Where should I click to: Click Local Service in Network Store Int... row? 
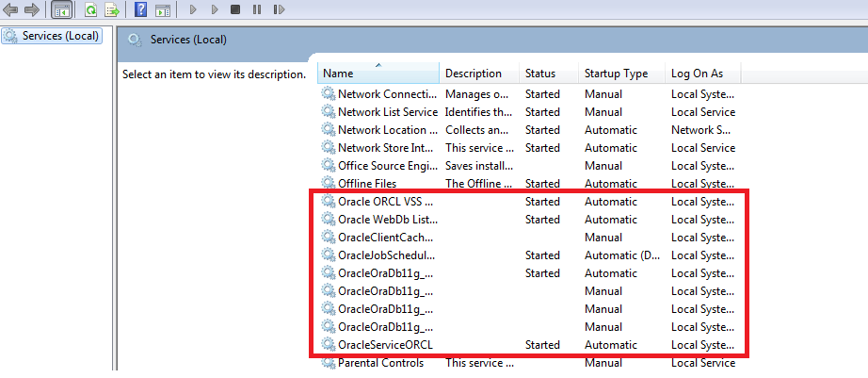click(703, 147)
